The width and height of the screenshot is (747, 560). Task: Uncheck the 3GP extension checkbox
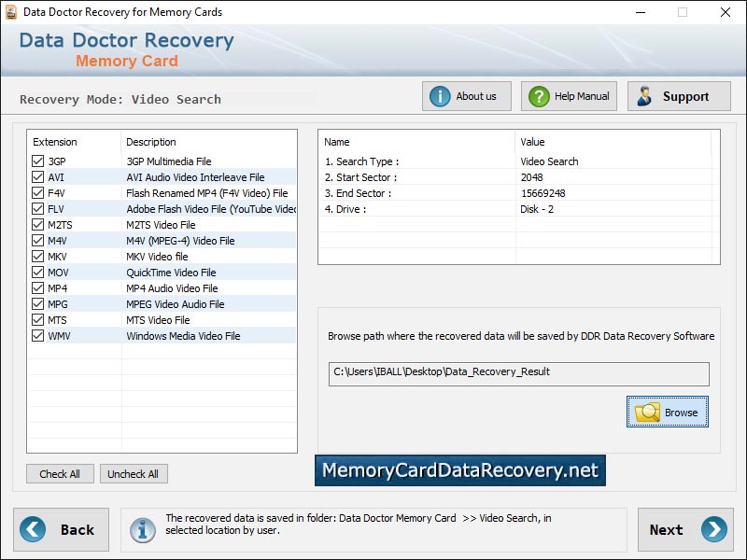37,161
